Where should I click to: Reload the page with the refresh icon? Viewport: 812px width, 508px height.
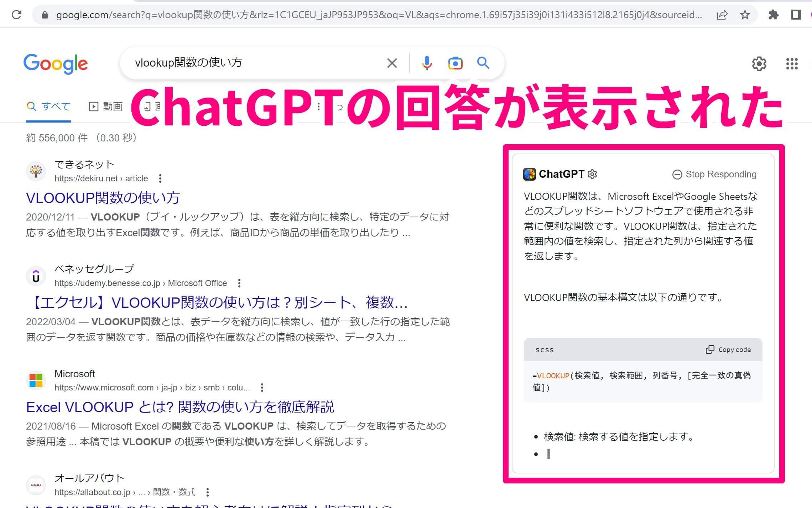pyautogui.click(x=16, y=15)
